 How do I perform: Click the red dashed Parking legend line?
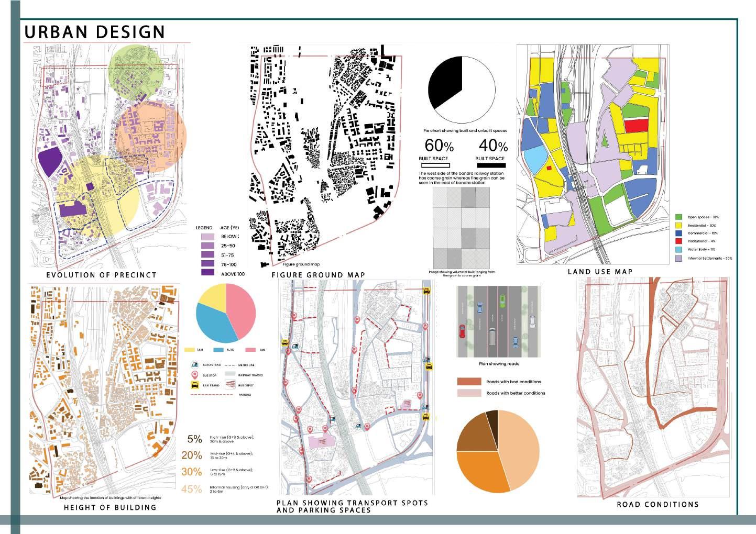[212, 394]
